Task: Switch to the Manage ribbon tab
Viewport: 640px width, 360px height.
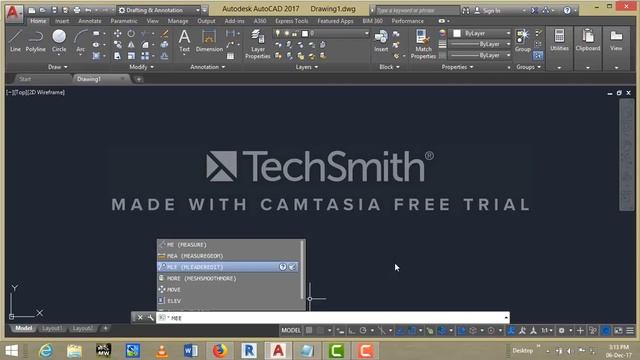Action: click(178, 21)
